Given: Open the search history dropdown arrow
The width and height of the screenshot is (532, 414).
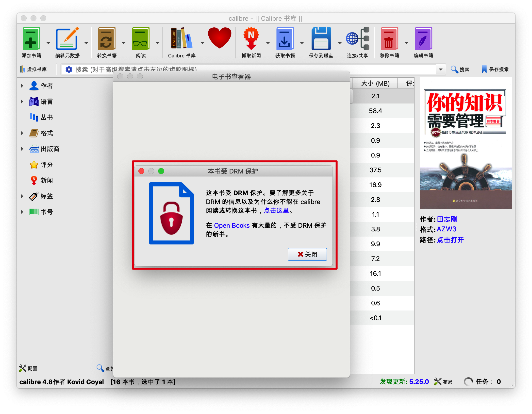Looking at the screenshot, I should point(441,69).
